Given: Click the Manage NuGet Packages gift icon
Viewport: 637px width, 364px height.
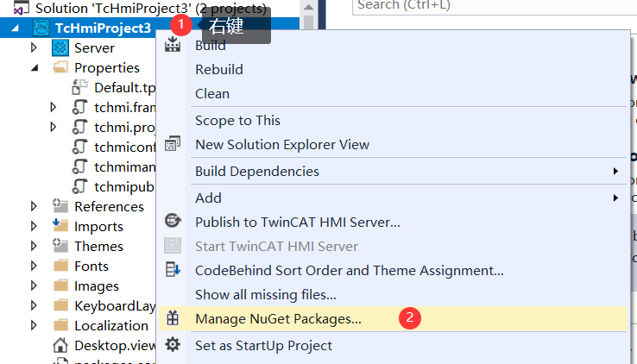Looking at the screenshot, I should (x=173, y=318).
